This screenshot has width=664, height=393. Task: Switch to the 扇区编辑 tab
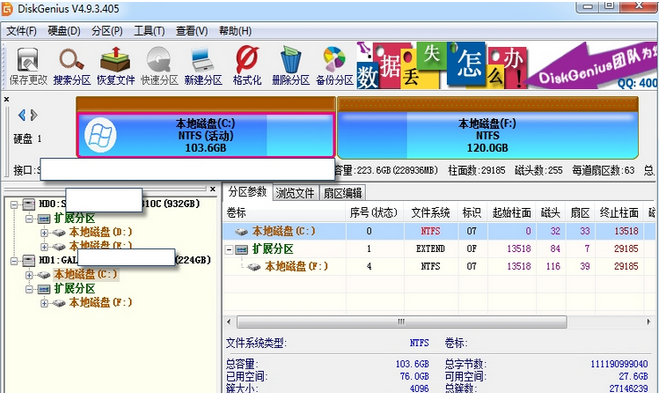343,193
